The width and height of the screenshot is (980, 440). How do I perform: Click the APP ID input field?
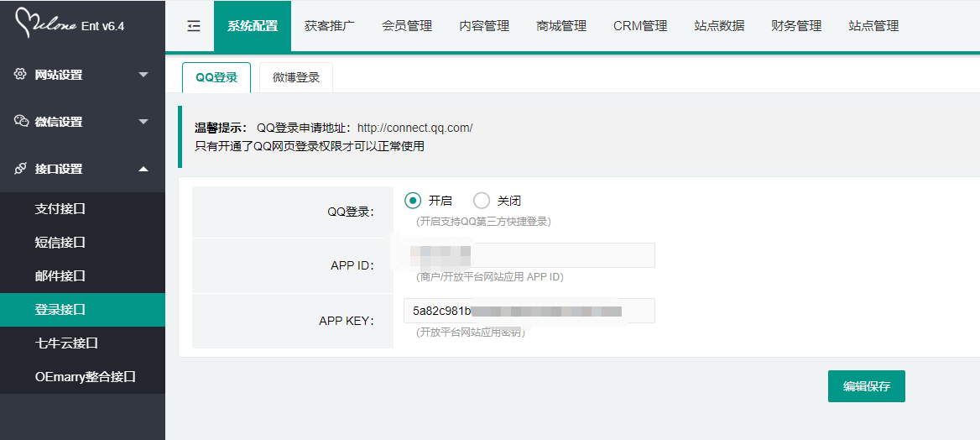point(529,255)
